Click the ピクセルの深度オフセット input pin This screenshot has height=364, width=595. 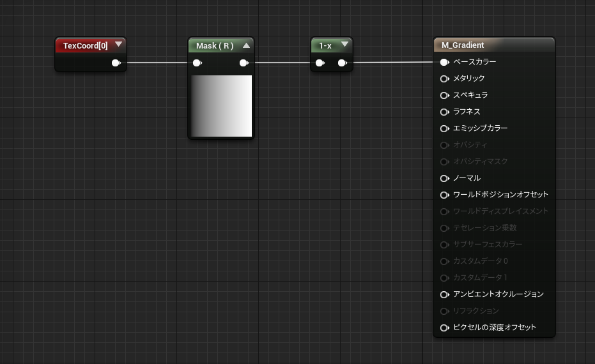tap(444, 328)
